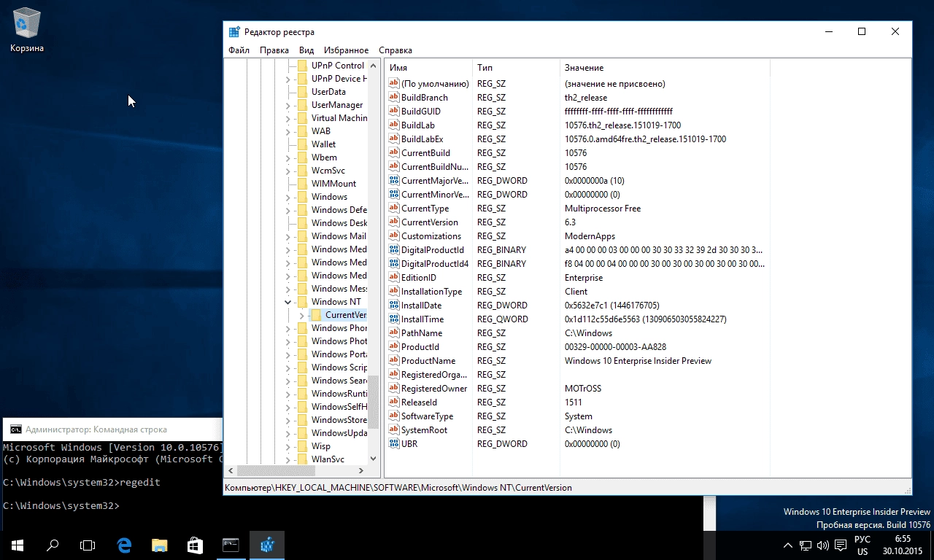Launch Microsoft Edge from taskbar
This screenshot has width=934, height=560.
click(x=124, y=545)
